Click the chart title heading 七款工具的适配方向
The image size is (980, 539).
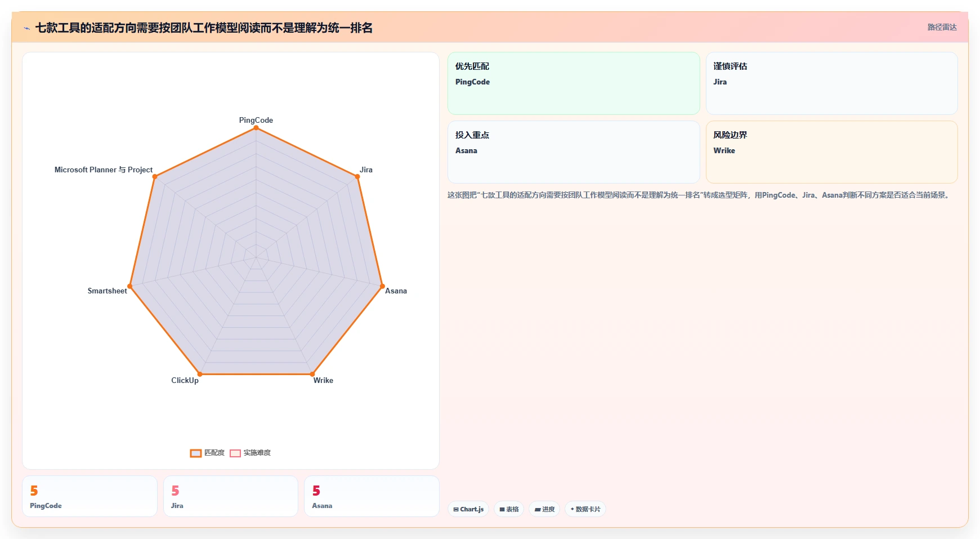pos(204,28)
